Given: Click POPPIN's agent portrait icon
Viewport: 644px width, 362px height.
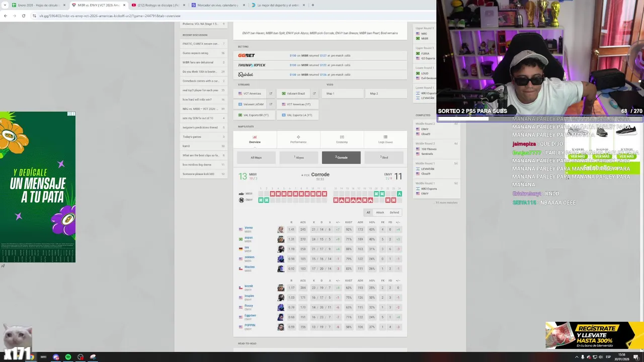Looking at the screenshot, I should (x=281, y=327).
